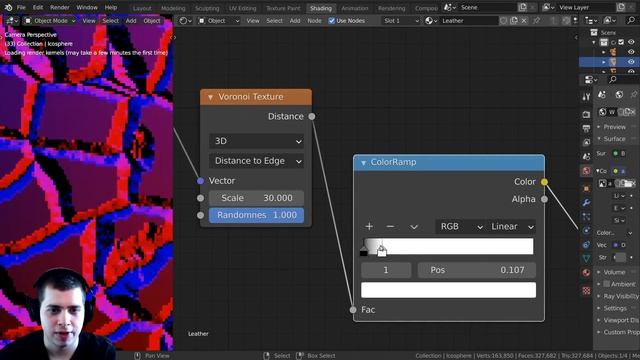Create new scene with copy icon

click(x=522, y=7)
